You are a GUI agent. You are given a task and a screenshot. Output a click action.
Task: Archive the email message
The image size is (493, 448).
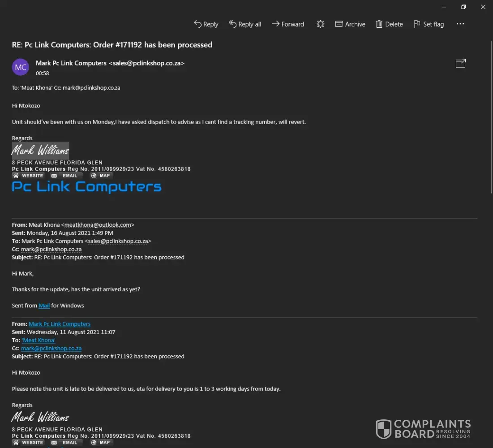click(350, 24)
